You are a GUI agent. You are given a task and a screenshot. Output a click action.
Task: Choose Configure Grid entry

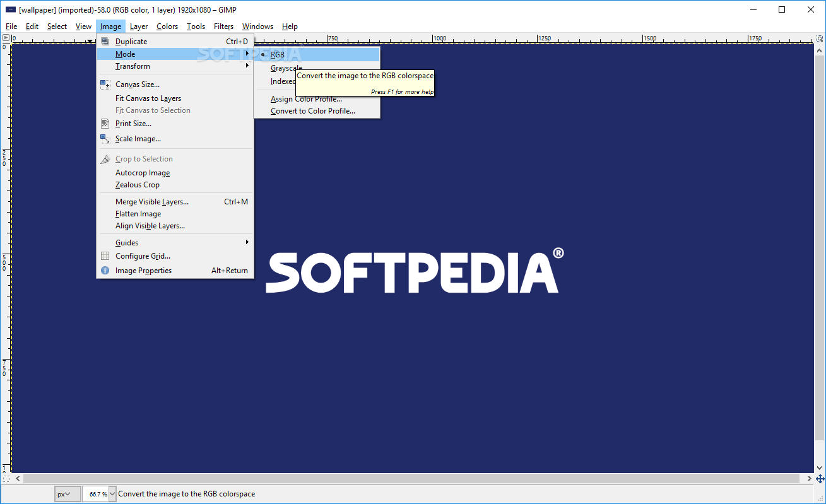point(175,256)
